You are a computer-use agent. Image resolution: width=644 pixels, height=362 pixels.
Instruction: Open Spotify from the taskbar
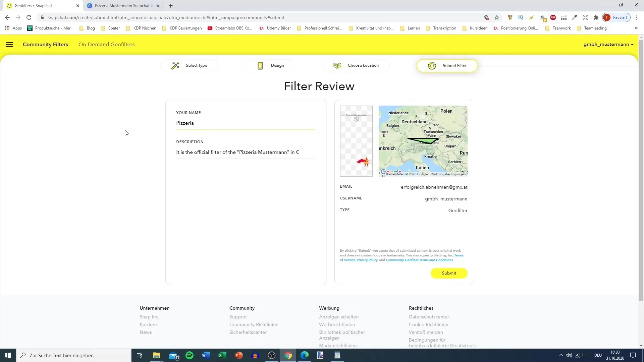click(x=190, y=355)
